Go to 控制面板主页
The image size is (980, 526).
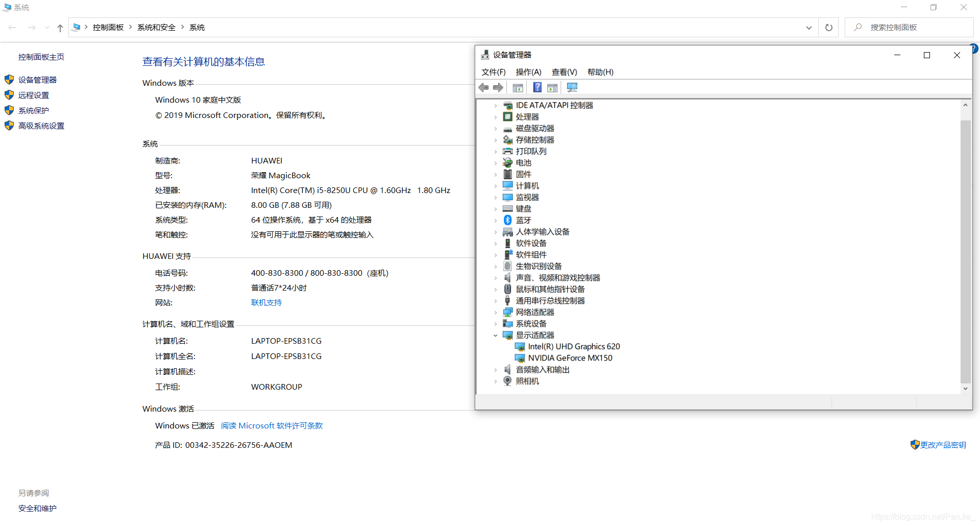[x=41, y=57]
